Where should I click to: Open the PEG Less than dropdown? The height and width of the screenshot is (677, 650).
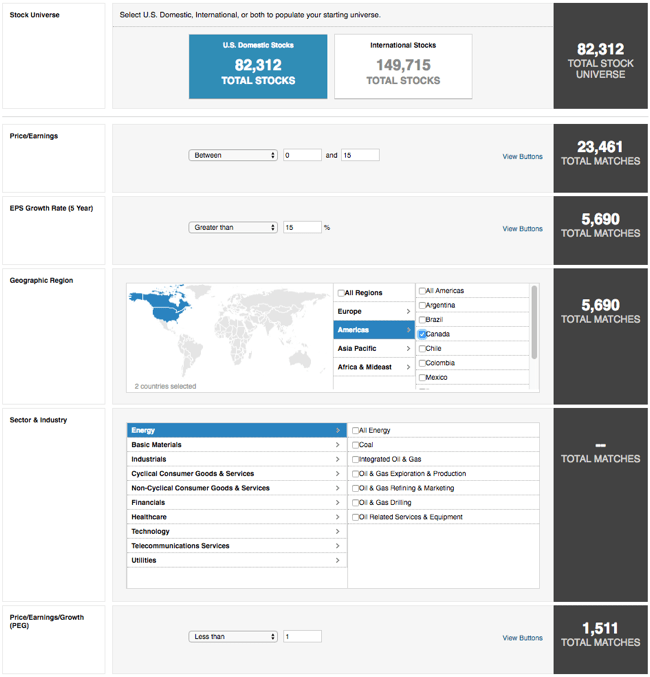pos(233,636)
